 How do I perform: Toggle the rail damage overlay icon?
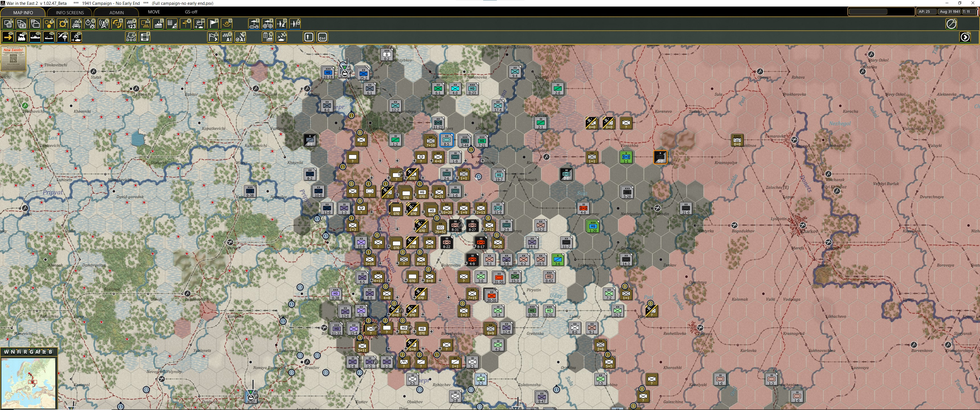(76, 24)
